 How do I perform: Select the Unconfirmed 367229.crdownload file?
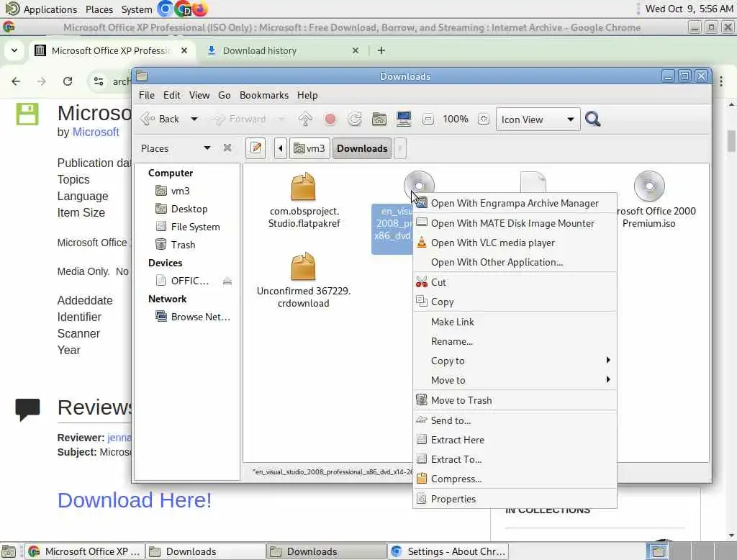[x=304, y=281]
